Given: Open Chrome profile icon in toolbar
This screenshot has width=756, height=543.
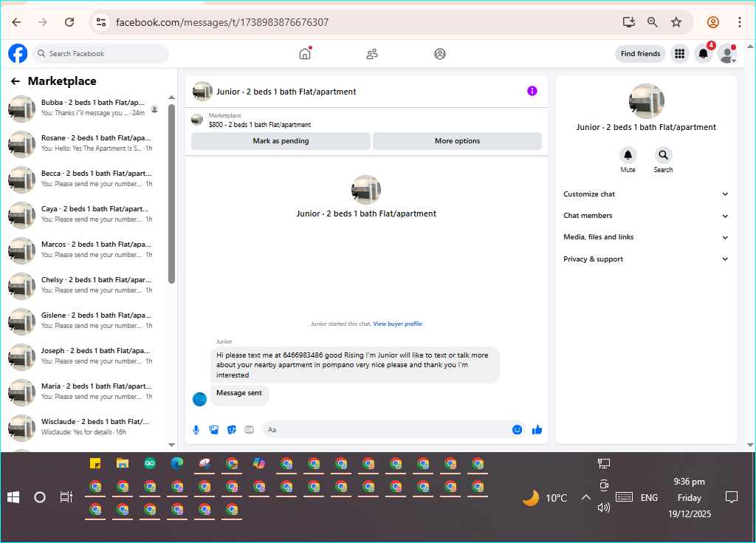Looking at the screenshot, I should [x=713, y=22].
